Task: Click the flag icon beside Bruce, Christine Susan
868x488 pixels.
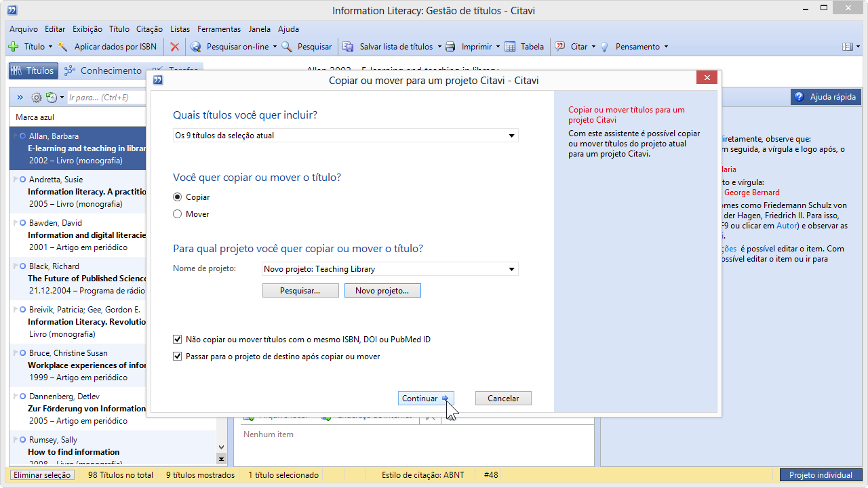Action: tap(16, 352)
